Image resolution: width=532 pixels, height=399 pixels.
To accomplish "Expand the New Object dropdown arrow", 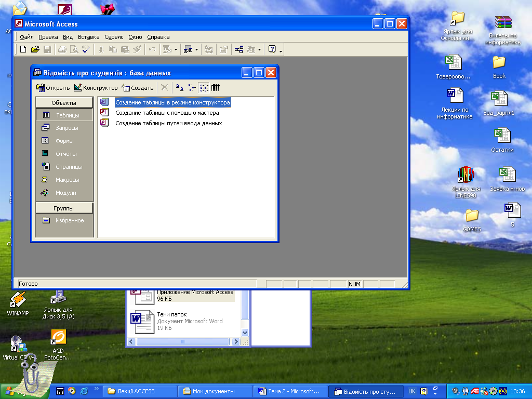I will pos(260,50).
